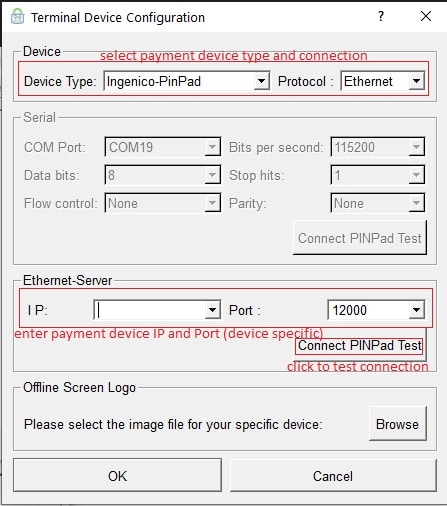Click the Ethernet protocol field
447x506 pixels.
click(x=375, y=81)
